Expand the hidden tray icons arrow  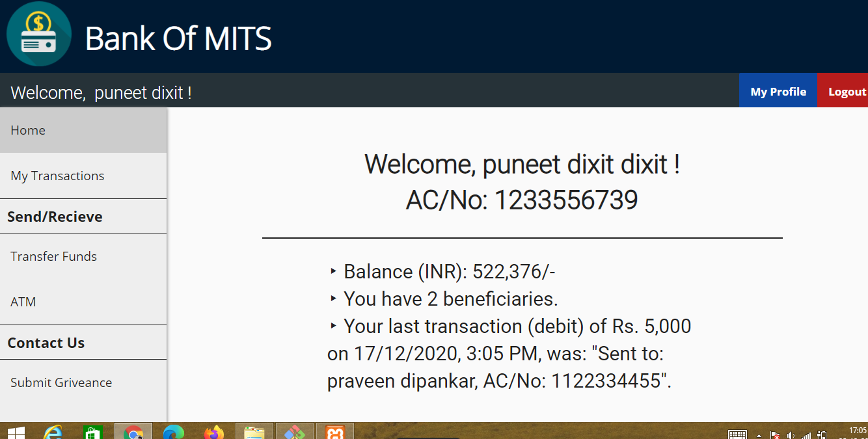pyautogui.click(x=759, y=435)
